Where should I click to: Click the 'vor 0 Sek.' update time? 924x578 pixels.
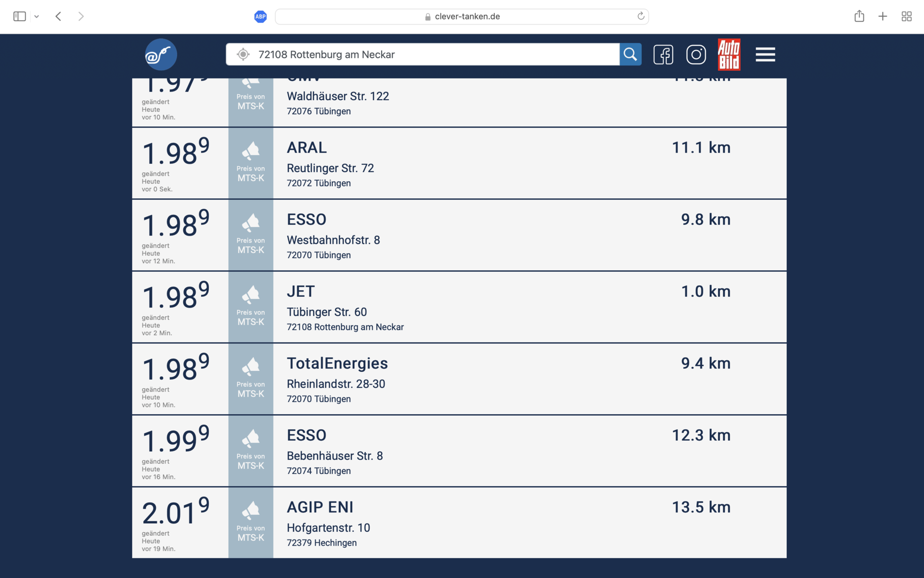click(157, 189)
